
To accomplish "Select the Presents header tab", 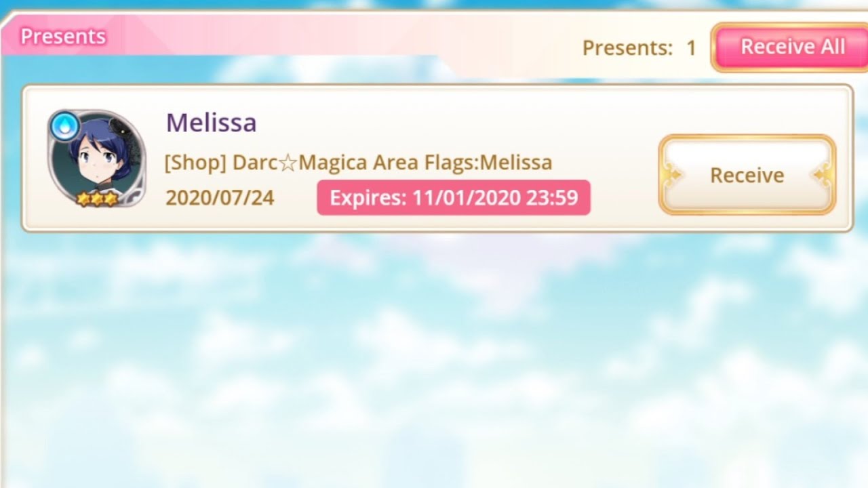I will point(63,36).
